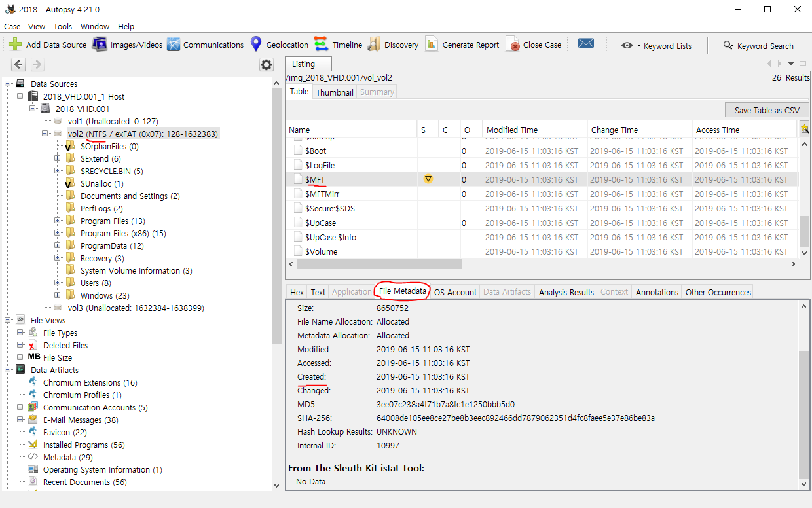This screenshot has width=812, height=508.
Task: Open the Case menu
Action: [12, 26]
